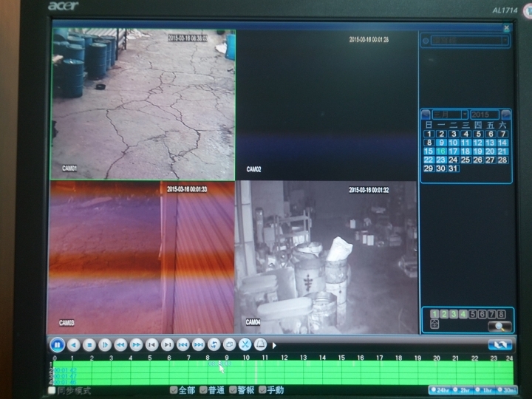
Task: Toggle the repeat loop playback icon
Action: pyautogui.click(x=214, y=345)
